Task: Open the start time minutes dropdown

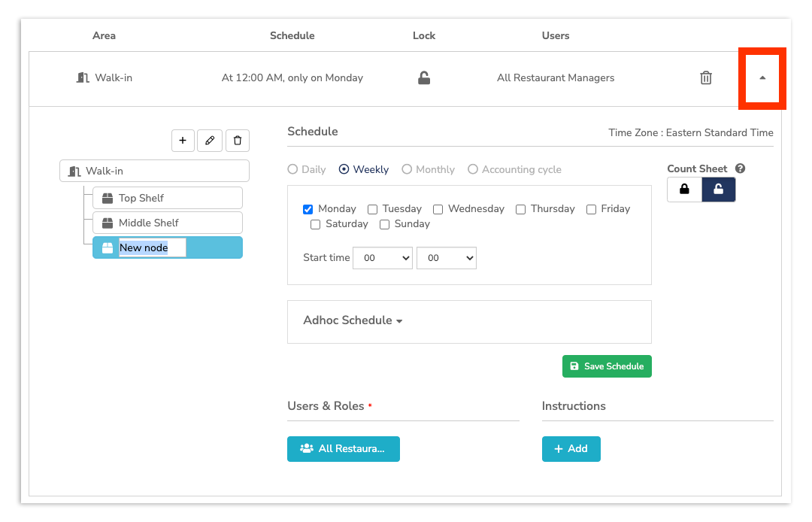Action: click(447, 258)
